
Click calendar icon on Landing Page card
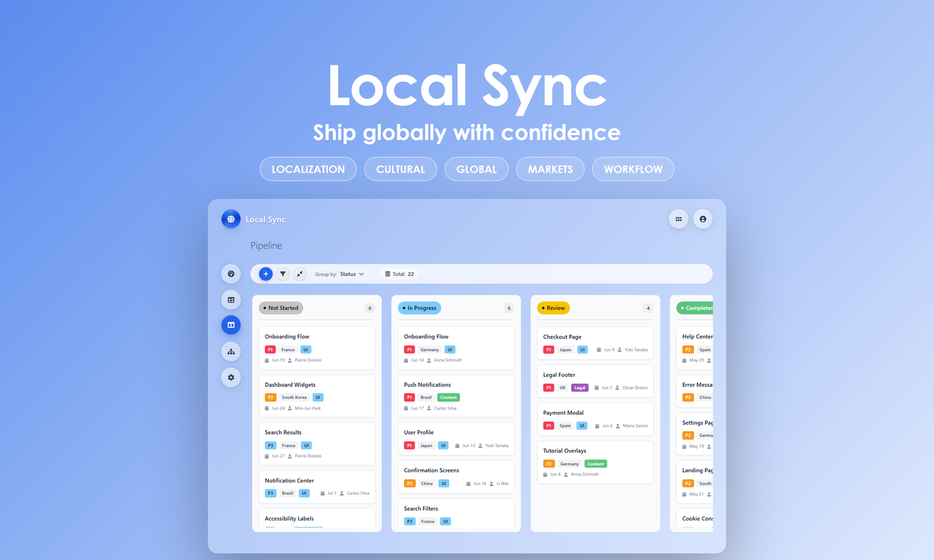tap(685, 494)
